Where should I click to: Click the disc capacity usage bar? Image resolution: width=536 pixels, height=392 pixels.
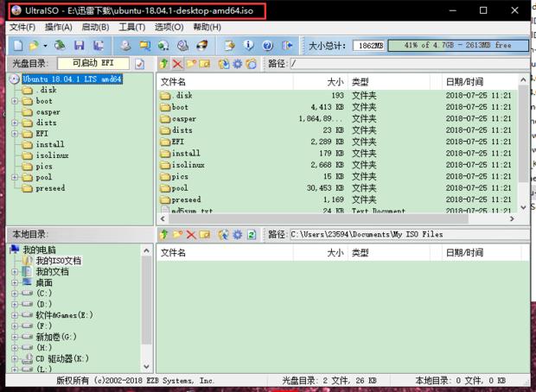tap(457, 46)
